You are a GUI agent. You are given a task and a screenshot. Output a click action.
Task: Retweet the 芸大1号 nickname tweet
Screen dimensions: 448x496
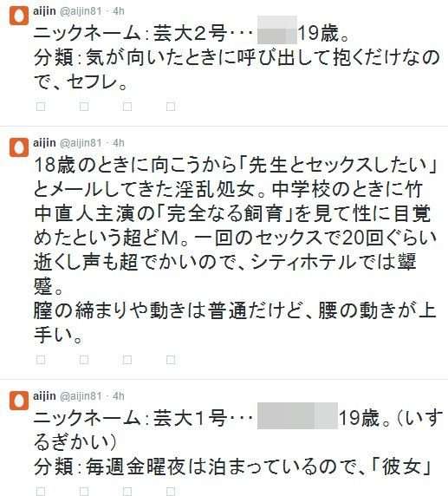84,492
